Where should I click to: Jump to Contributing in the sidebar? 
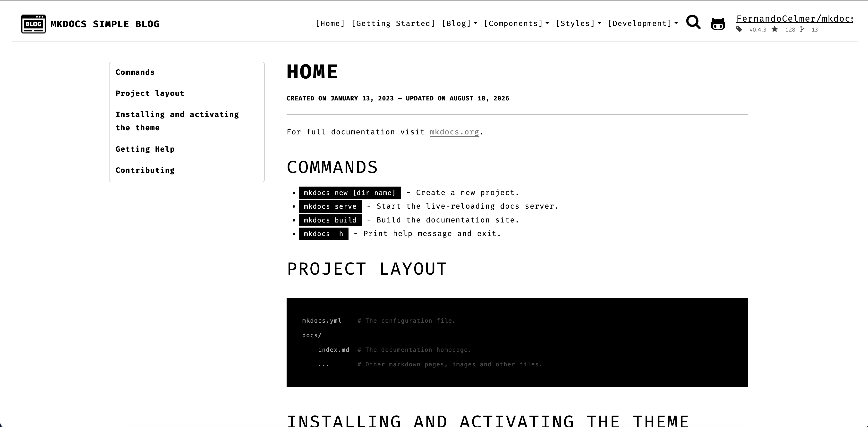145,170
